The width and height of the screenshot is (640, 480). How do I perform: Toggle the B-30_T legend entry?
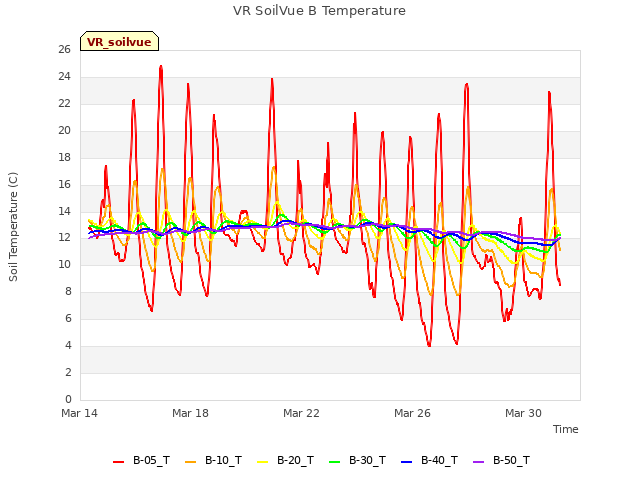[x=358, y=460]
